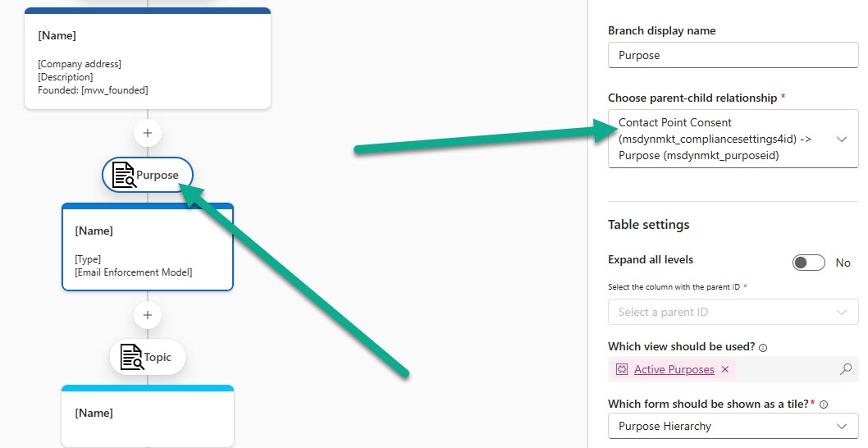Open the parent-child relationship dropdown
Screen dimensions: 868x448
[x=842, y=139]
